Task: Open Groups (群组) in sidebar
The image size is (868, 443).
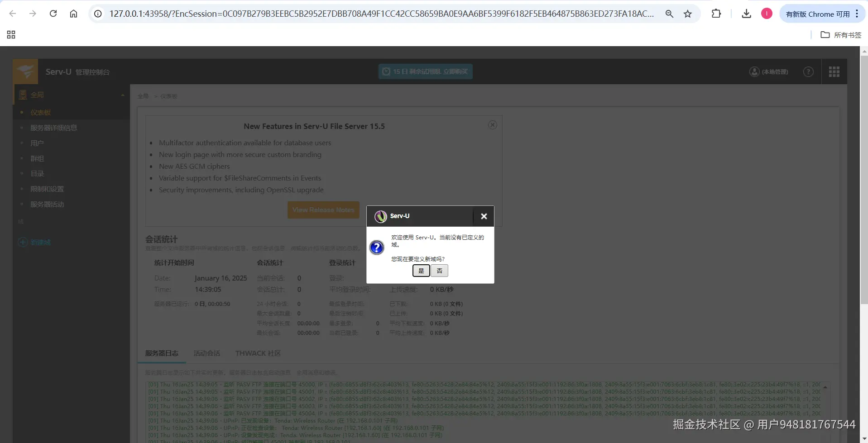Action: pyautogui.click(x=37, y=158)
